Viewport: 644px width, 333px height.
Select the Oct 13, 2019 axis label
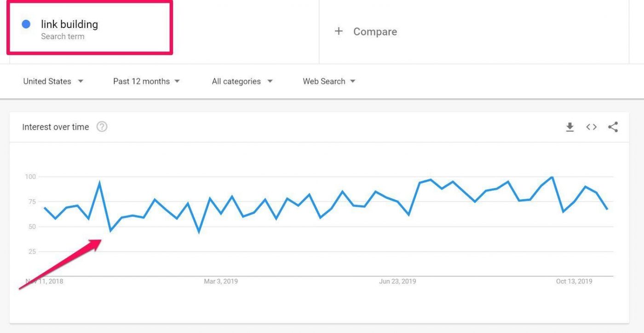[574, 281]
